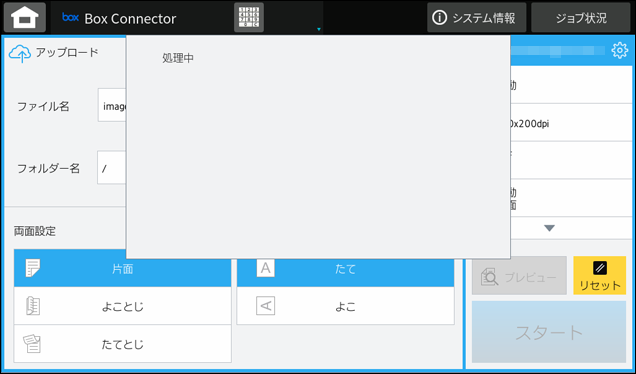636x374 pixels.
Task: Choose よこ landscape orientation
Action: pyautogui.click(x=346, y=306)
